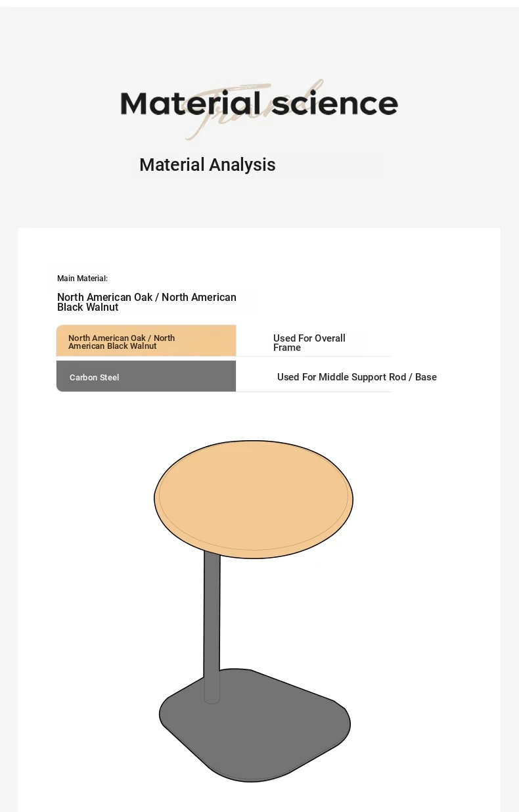Click Used For Middle Support Rod text
519x812 pixels.
pos(357,377)
